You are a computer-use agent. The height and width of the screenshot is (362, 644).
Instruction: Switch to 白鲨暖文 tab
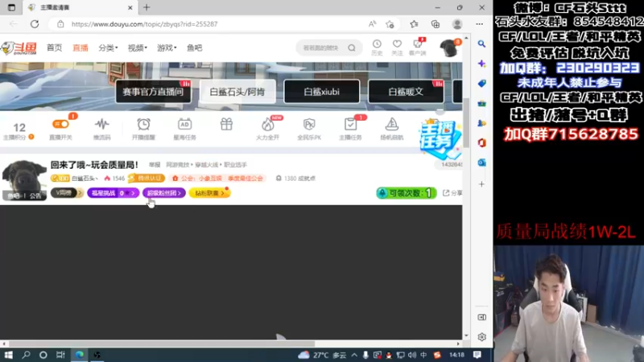(406, 92)
